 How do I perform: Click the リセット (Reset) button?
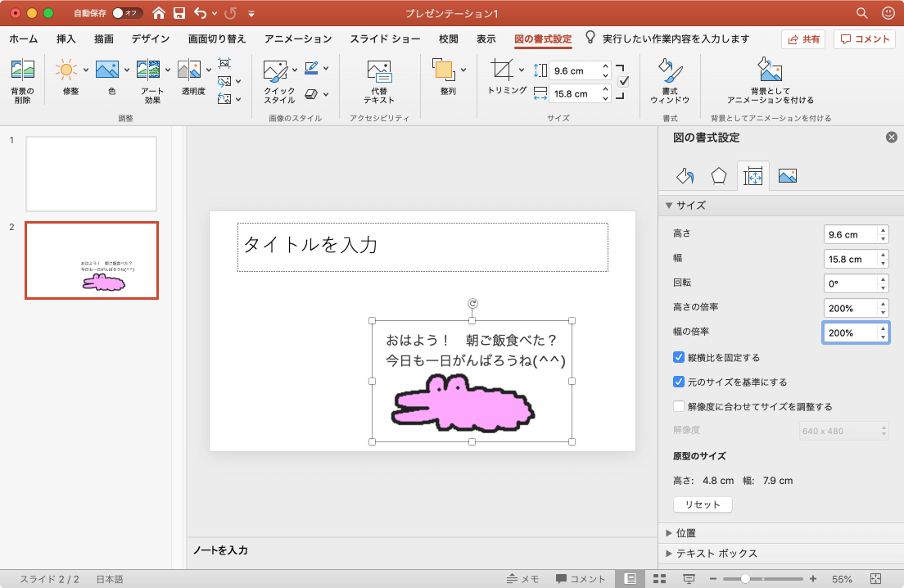(703, 504)
